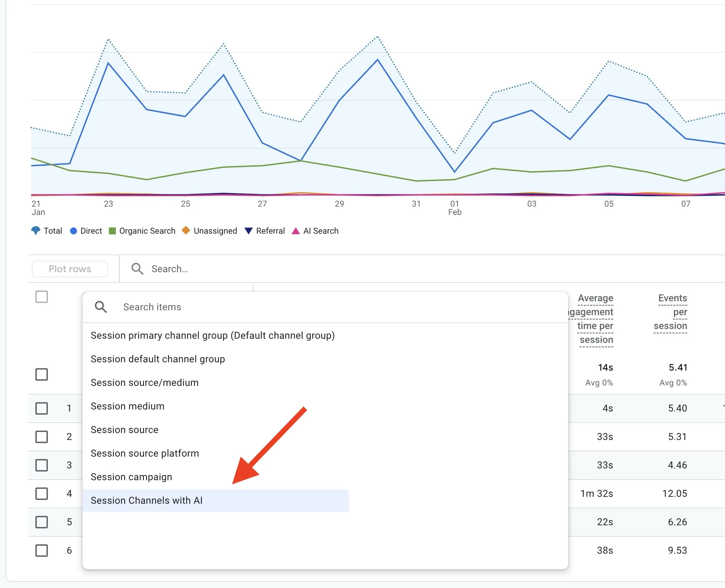Sort by Average engagement time per session

point(591,319)
